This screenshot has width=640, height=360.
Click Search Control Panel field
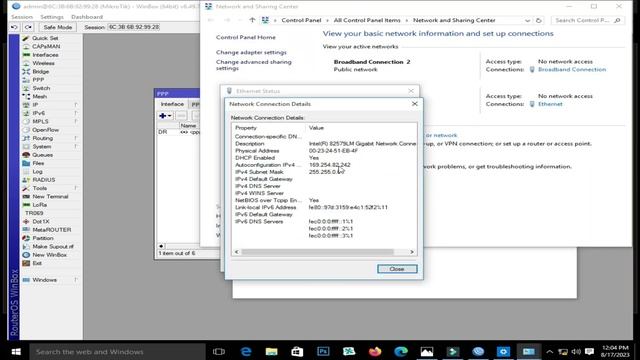(x=588, y=20)
